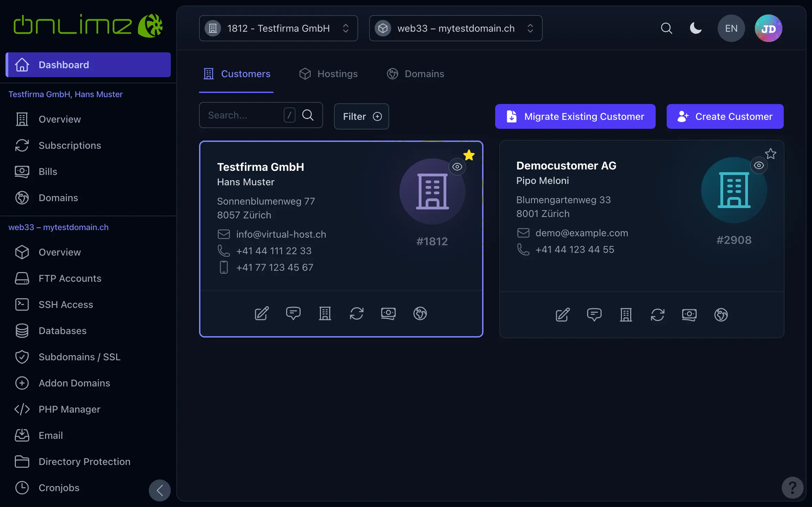Click phone number +41 44 111 22 33
812x507 pixels.
[x=274, y=251]
